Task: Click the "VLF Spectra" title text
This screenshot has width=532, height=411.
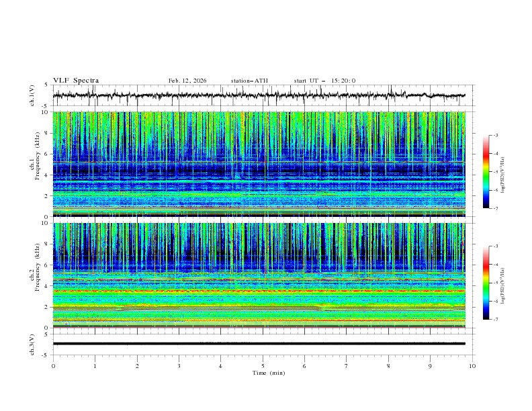Action: coord(76,81)
